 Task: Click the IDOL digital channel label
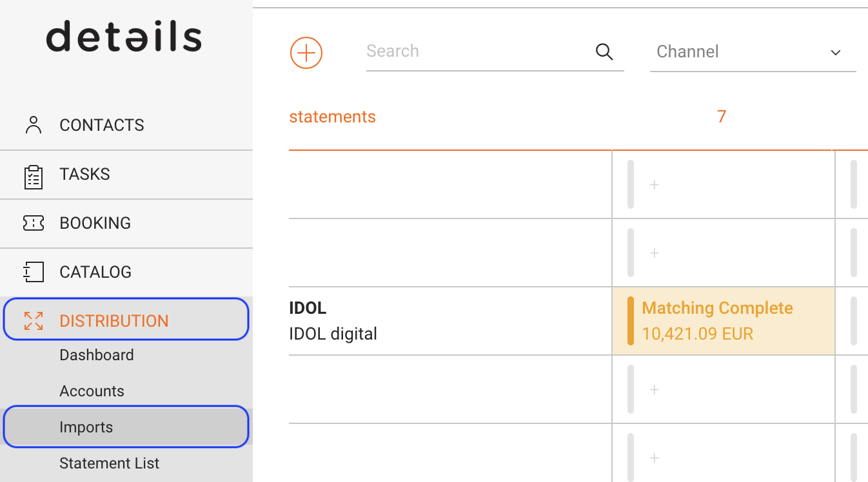333,334
